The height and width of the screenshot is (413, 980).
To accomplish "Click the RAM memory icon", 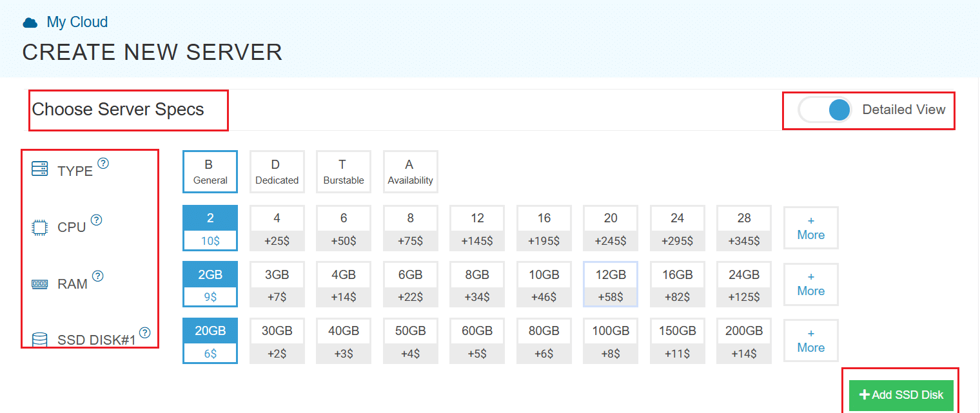I will (40, 283).
